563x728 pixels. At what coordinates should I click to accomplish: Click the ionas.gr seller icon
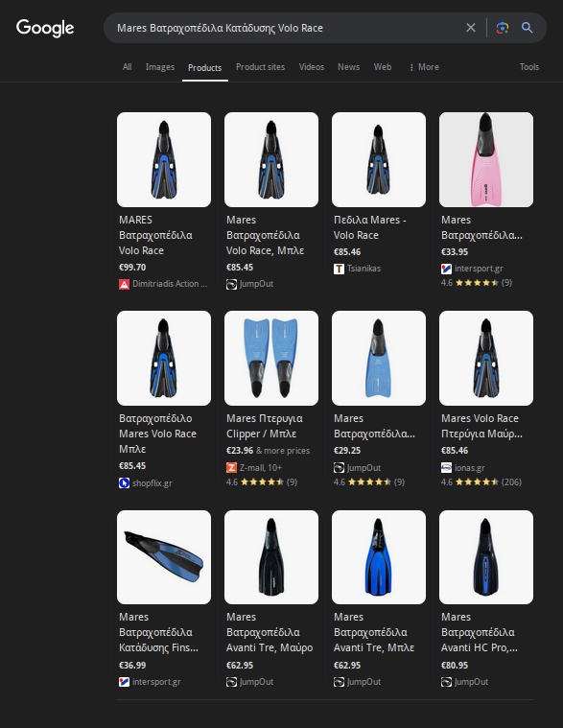tap(446, 467)
